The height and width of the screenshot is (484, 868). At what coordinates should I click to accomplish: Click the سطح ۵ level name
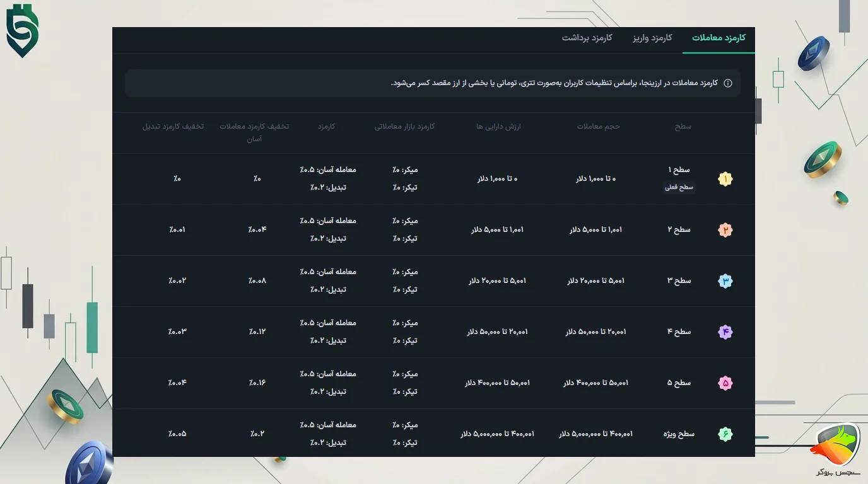click(679, 383)
